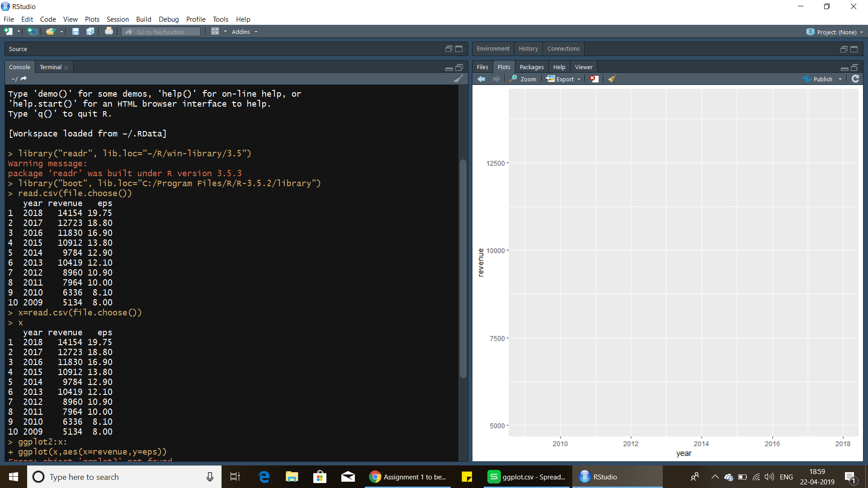
Task: Click the Save current document icon
Action: (75, 32)
